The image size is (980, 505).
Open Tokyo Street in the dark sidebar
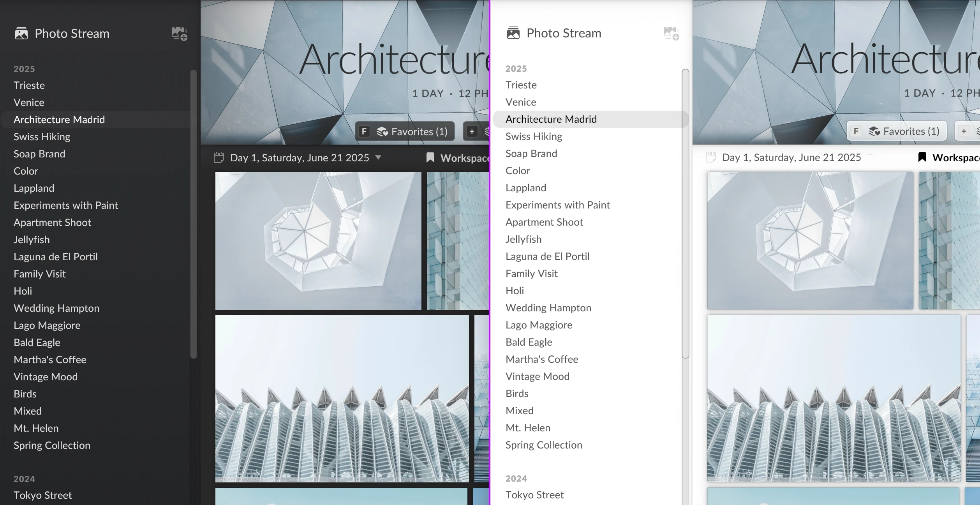(x=43, y=495)
